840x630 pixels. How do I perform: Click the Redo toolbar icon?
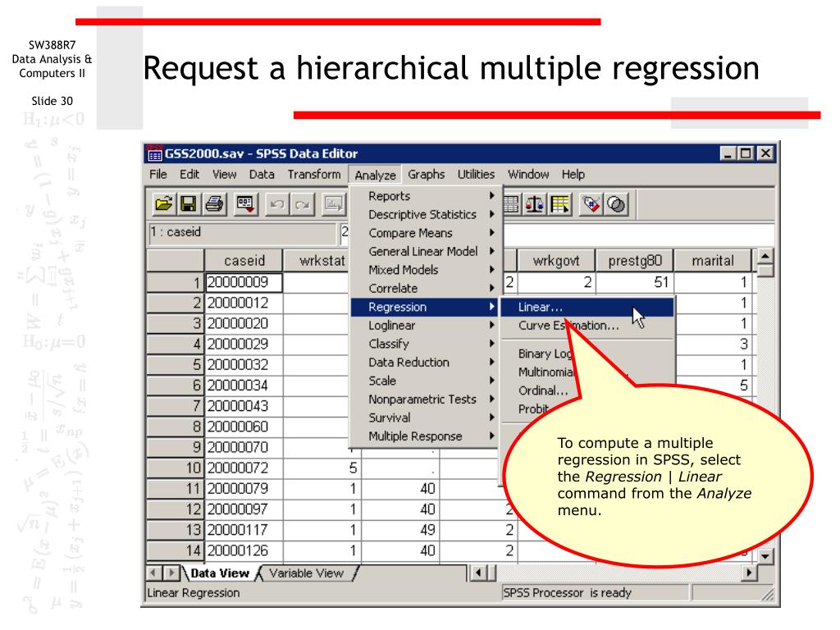(302, 204)
